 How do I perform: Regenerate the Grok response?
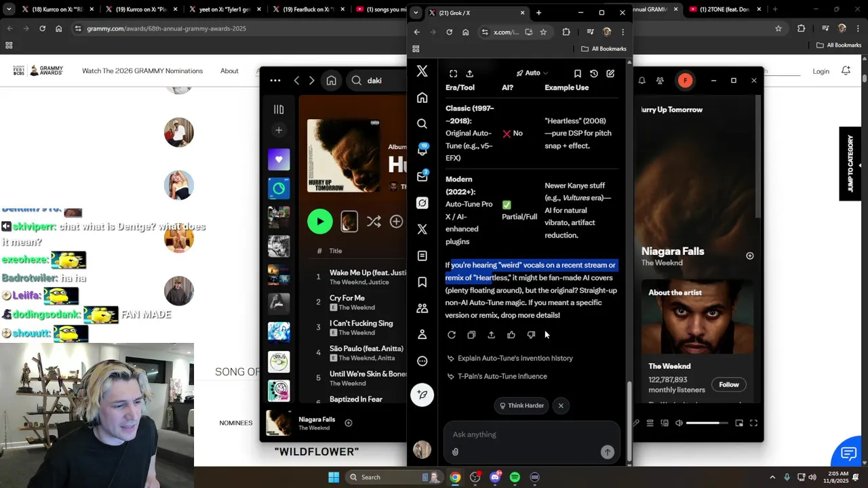[x=452, y=335]
